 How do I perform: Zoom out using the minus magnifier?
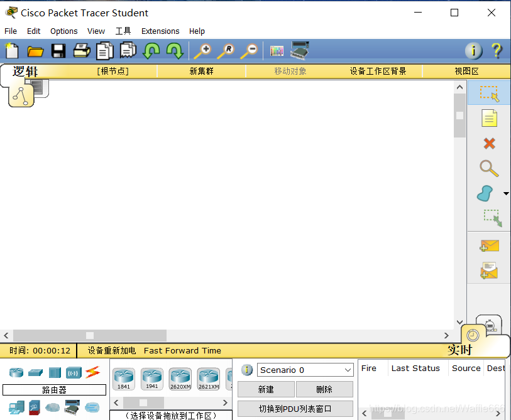point(249,51)
